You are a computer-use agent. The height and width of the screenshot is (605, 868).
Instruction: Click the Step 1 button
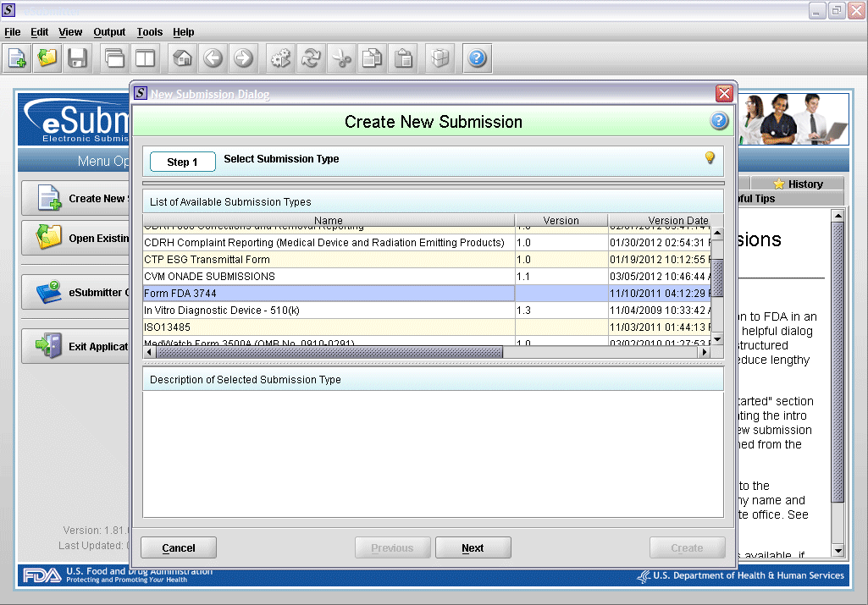(182, 162)
